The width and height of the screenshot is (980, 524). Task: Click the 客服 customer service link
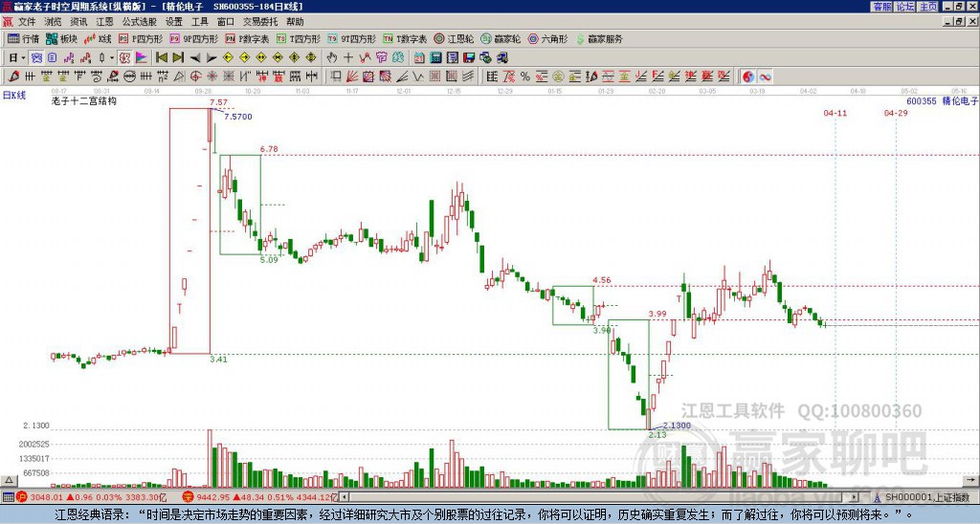(881, 7)
